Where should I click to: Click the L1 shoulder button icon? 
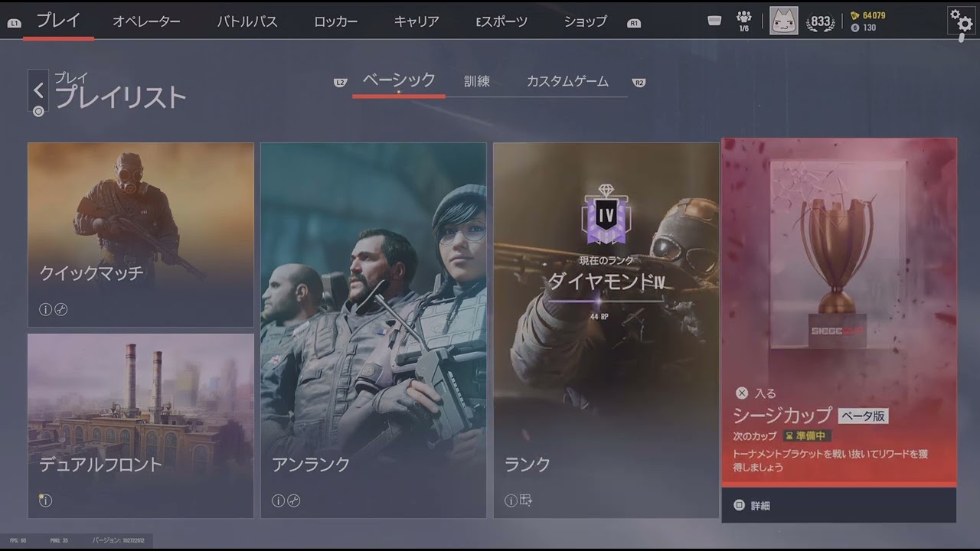pos(14,23)
